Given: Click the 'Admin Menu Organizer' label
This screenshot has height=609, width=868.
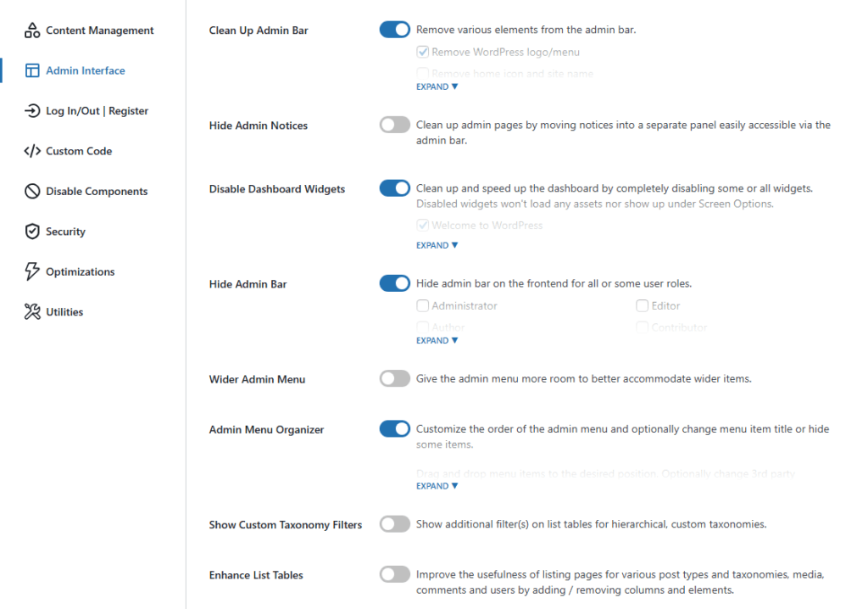Looking at the screenshot, I should [x=266, y=430].
